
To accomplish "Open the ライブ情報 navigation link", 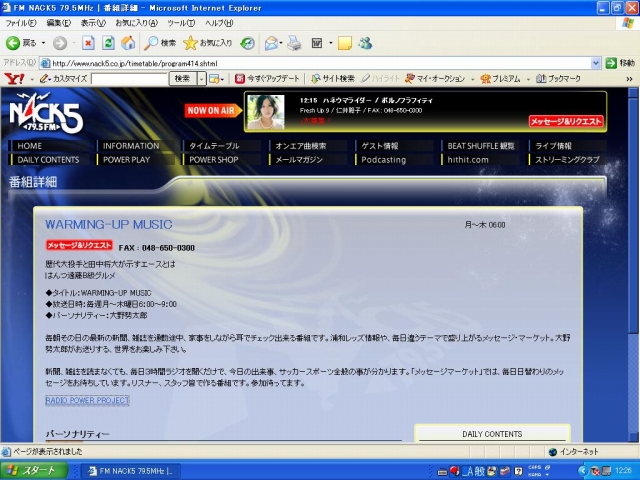I will click(x=553, y=146).
